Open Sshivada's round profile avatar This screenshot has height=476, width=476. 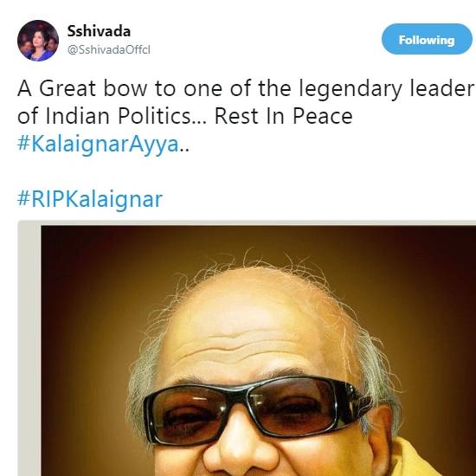[x=38, y=41]
